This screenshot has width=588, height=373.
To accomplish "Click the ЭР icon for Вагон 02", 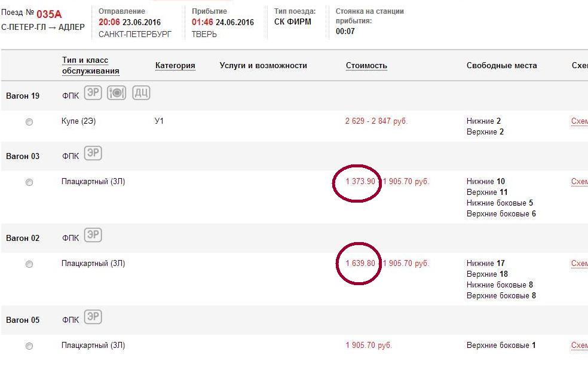I will [x=93, y=236].
